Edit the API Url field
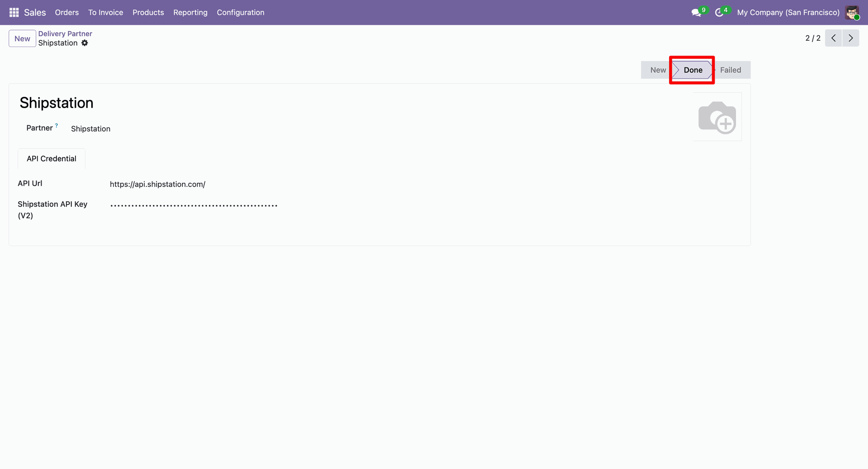The height and width of the screenshot is (469, 868). 157,184
